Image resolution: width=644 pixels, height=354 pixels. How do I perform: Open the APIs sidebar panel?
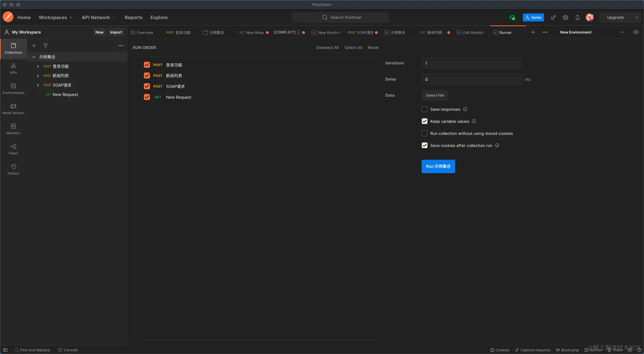click(x=13, y=69)
